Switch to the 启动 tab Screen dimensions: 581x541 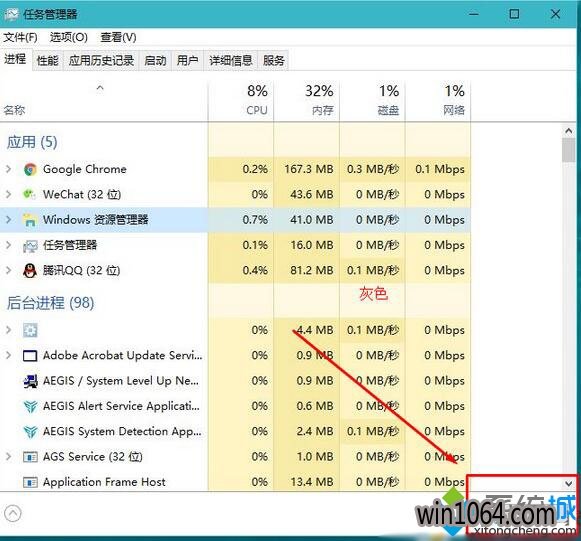[155, 60]
